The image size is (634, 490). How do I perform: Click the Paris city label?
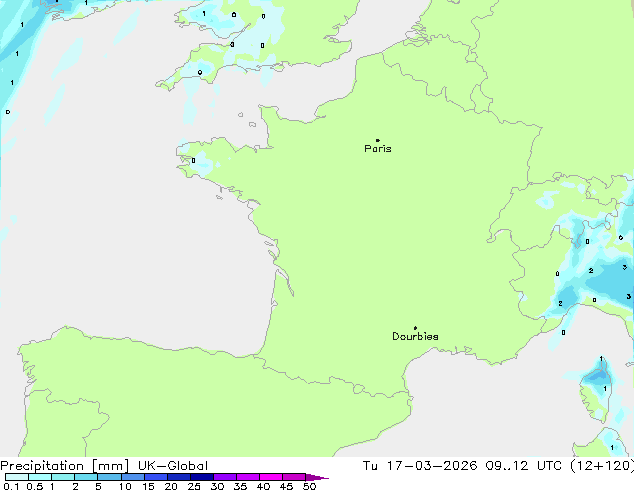378,149
